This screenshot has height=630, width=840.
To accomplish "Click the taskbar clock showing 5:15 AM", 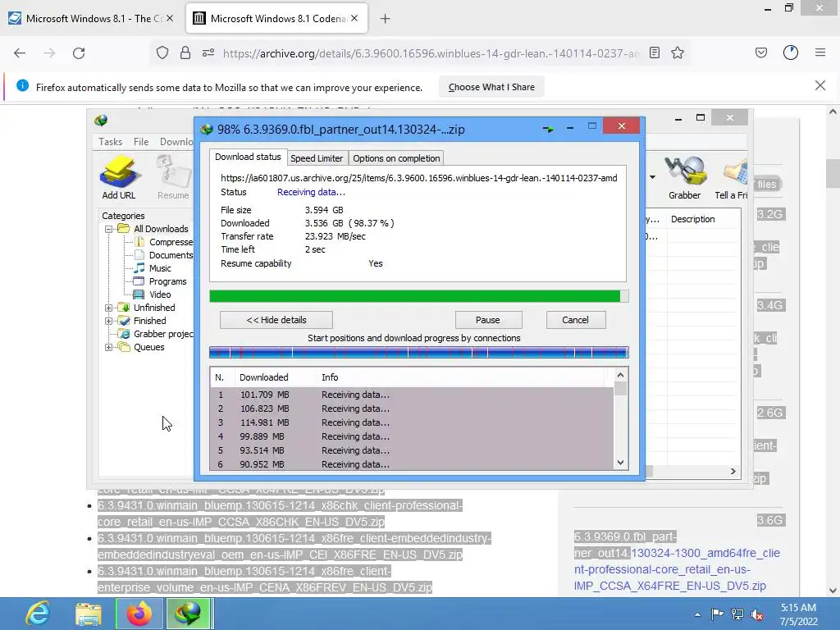I will pos(799,614).
